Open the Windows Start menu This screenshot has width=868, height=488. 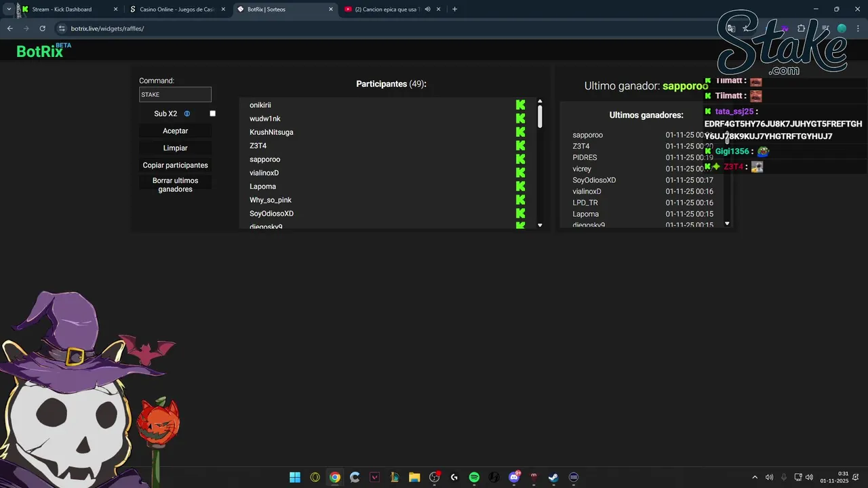[295, 477]
